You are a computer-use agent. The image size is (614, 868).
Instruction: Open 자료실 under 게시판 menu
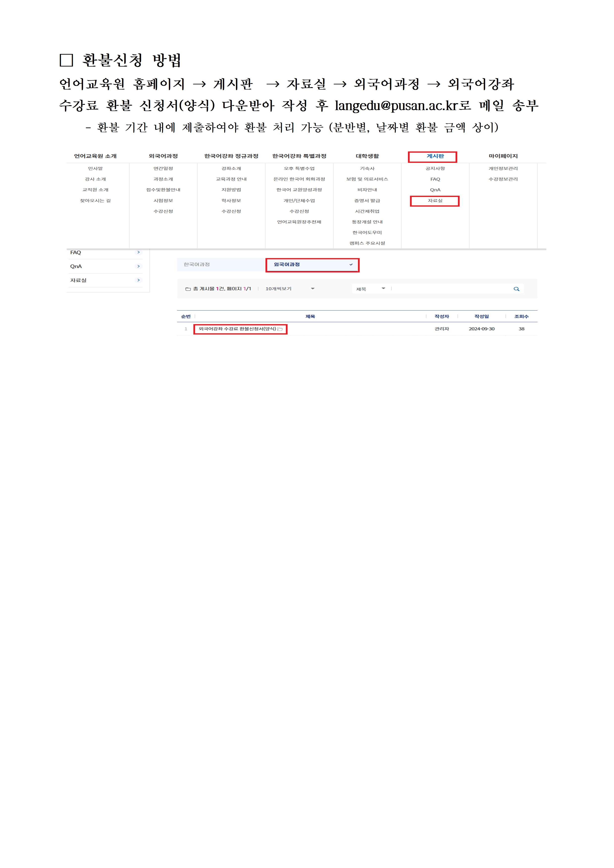pyautogui.click(x=435, y=201)
